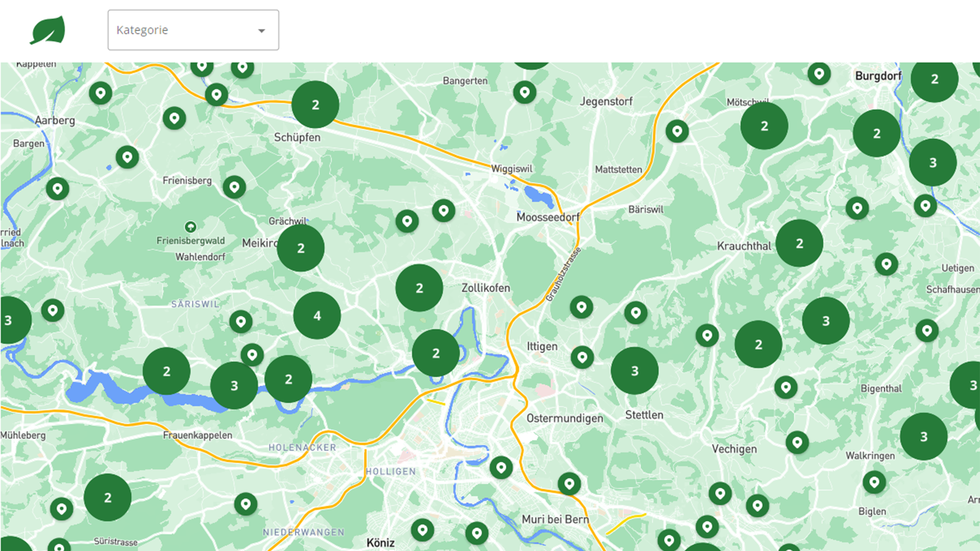Open cluster 2 near Meikirch
The image size is (980, 551).
(x=301, y=248)
